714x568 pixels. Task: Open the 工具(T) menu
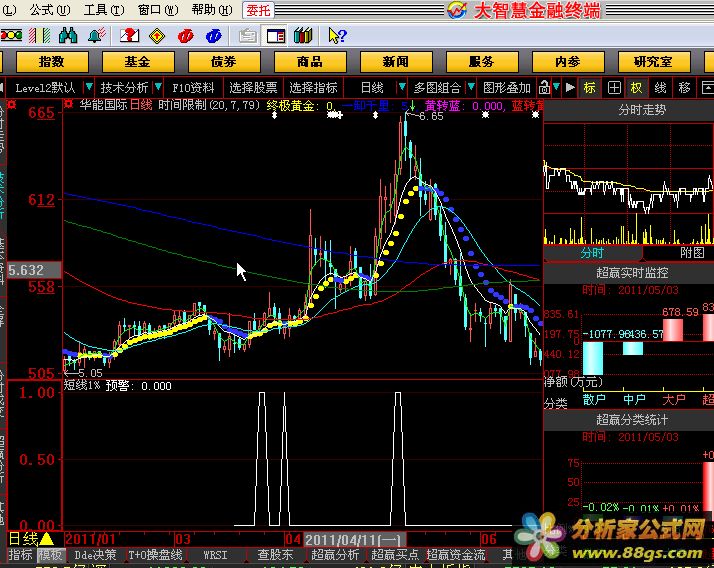click(x=104, y=10)
